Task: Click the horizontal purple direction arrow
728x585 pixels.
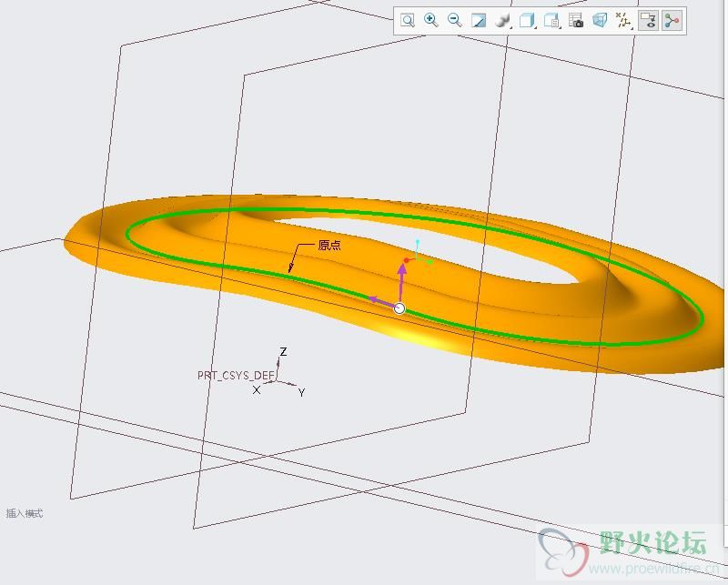Action: pyautogui.click(x=381, y=302)
